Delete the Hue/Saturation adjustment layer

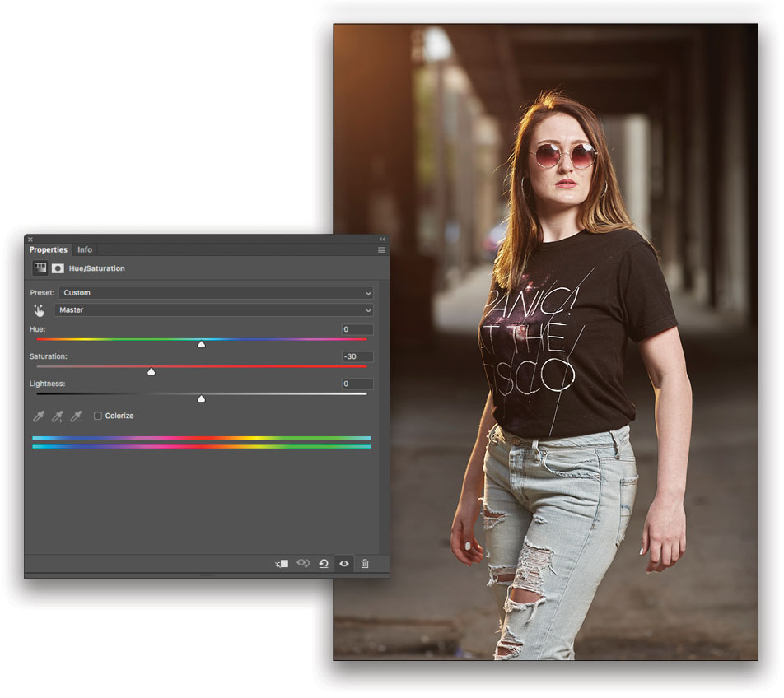[363, 564]
